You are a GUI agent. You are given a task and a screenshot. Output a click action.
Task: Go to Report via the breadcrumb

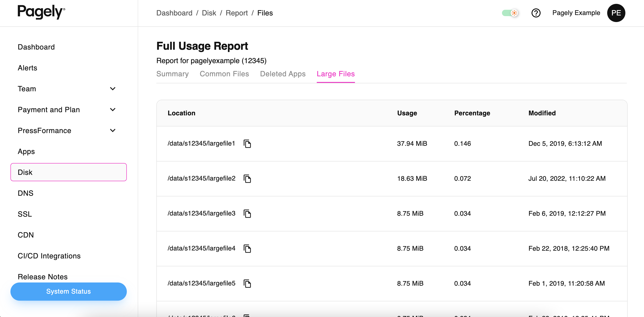point(237,13)
